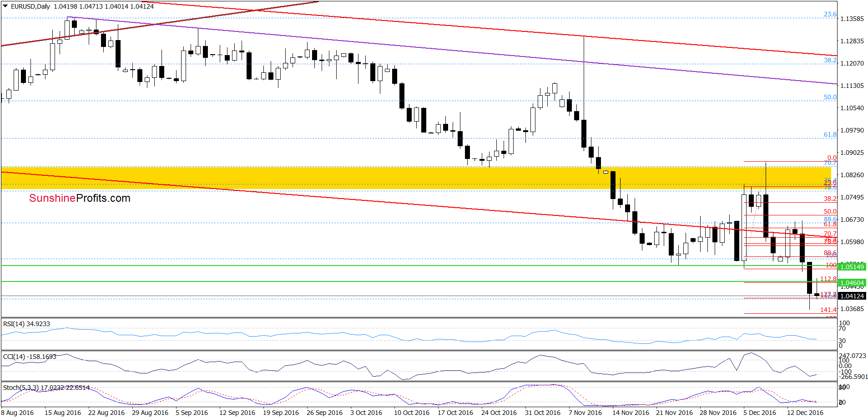
Task: Click the 1.04198 open price in the header
Action: pos(66,6)
